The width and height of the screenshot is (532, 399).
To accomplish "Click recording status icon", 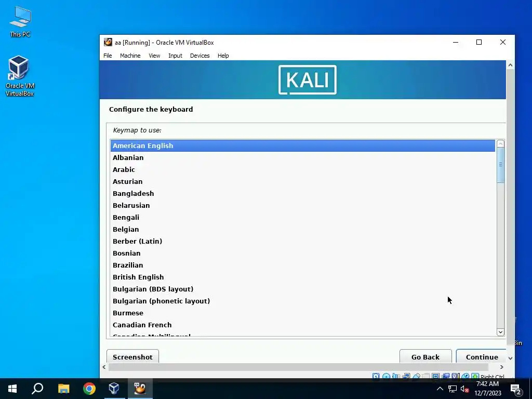I will click(446, 376).
